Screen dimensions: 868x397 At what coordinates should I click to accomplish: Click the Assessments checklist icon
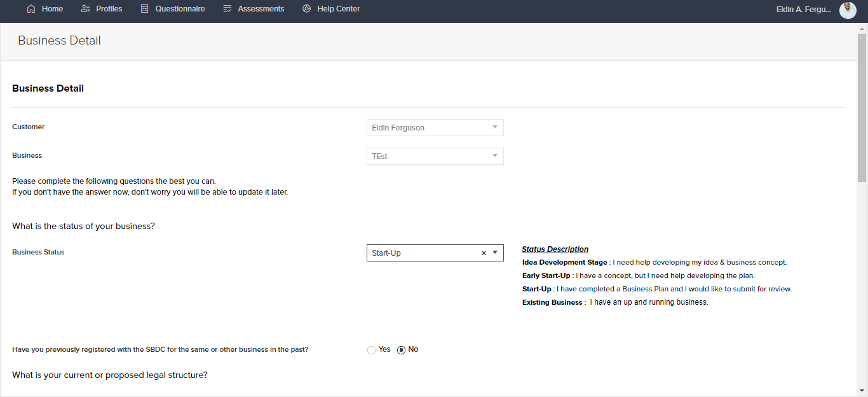[227, 9]
